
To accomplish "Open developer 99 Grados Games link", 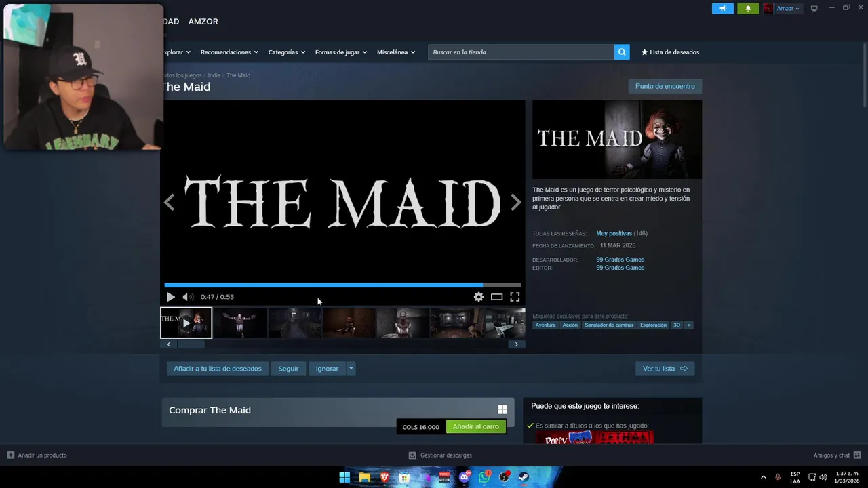I will (x=620, y=260).
